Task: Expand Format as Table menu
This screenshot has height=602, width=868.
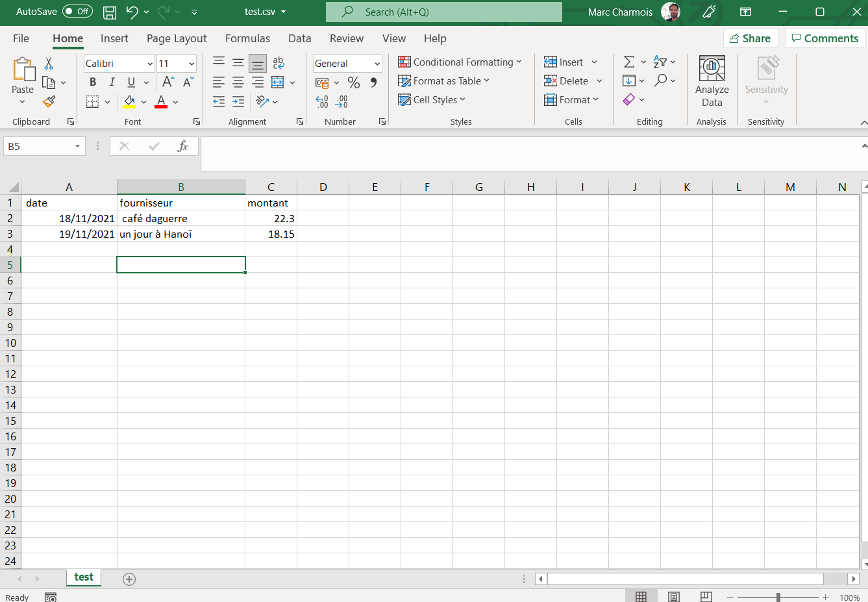Action: 443,81
